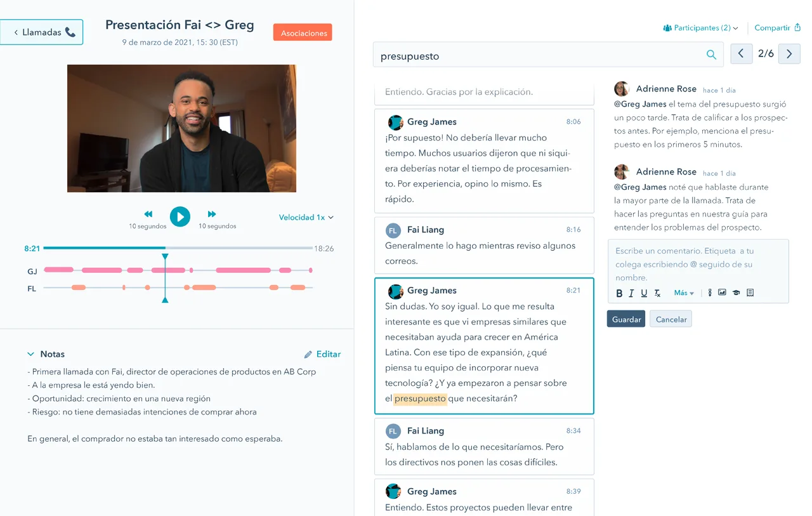The image size is (812, 516).
Task: Click the comment text area
Action: (x=698, y=264)
